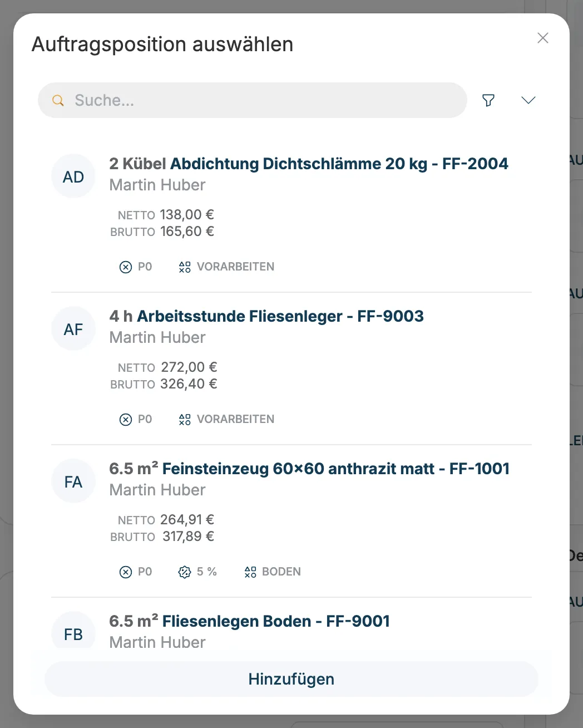Click P0 icon under Abdichtung item
Screen dimensions: 583x728
(x=126, y=267)
